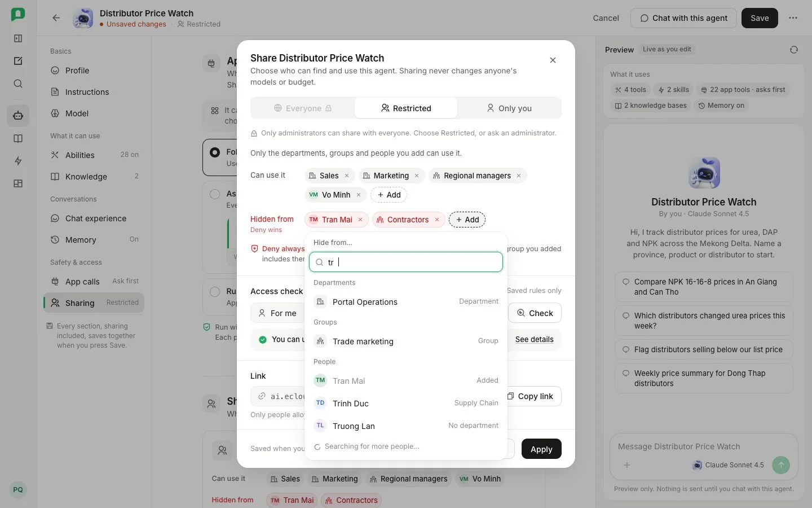Image resolution: width=812 pixels, height=508 pixels.
Task: Choose Portal Operations department
Action: click(x=406, y=302)
